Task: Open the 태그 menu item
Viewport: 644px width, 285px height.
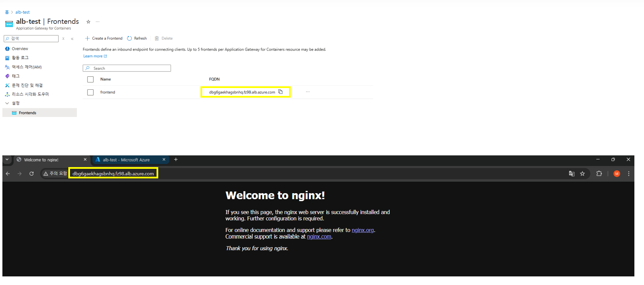Action: 16,76
